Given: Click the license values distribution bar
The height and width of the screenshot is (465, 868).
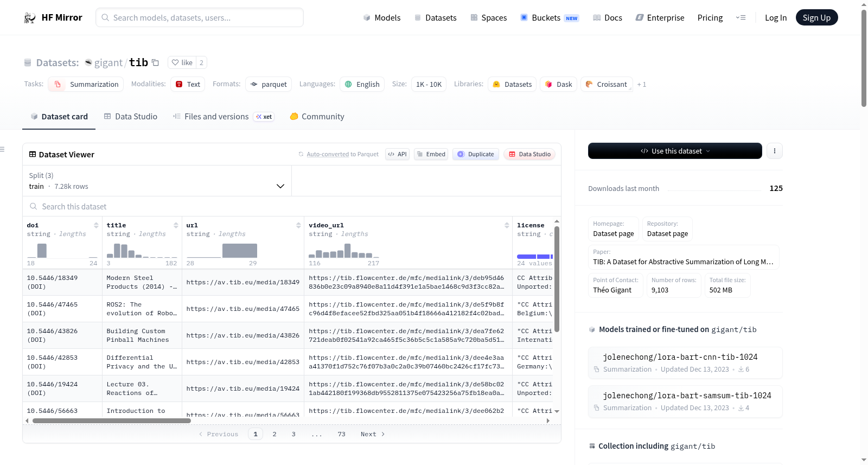Looking at the screenshot, I should coord(535,257).
